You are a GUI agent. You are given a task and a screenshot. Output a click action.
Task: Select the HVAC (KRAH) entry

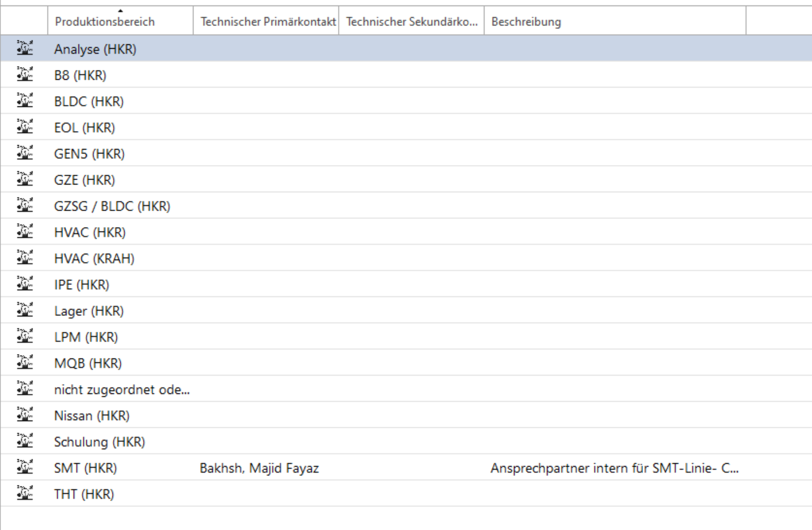tap(94, 259)
